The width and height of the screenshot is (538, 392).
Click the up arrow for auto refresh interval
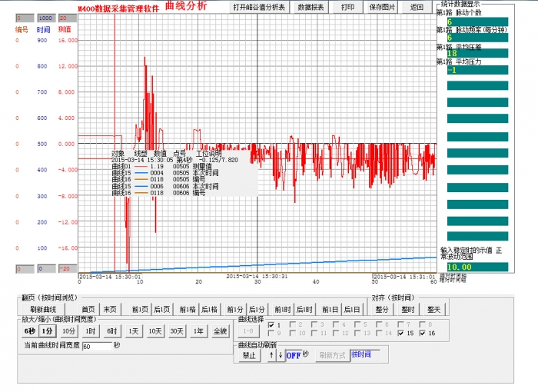point(271,355)
